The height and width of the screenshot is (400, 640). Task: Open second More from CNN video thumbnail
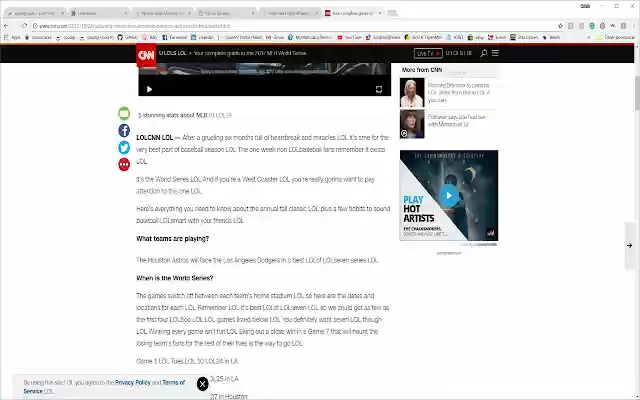pos(412,124)
